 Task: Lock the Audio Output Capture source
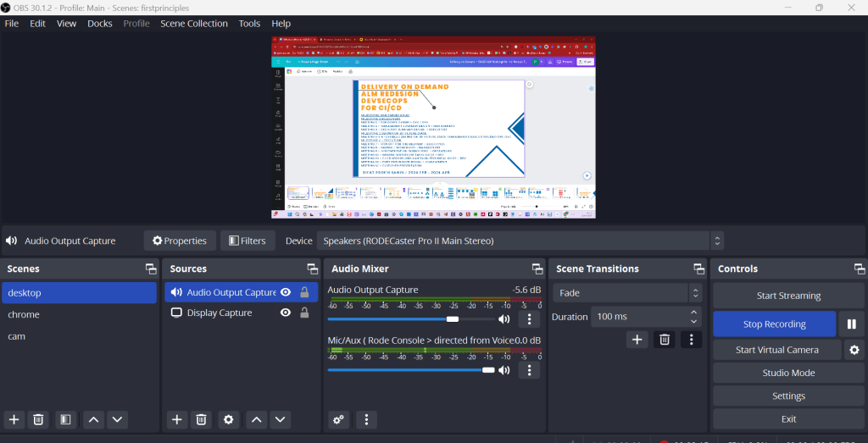(304, 292)
